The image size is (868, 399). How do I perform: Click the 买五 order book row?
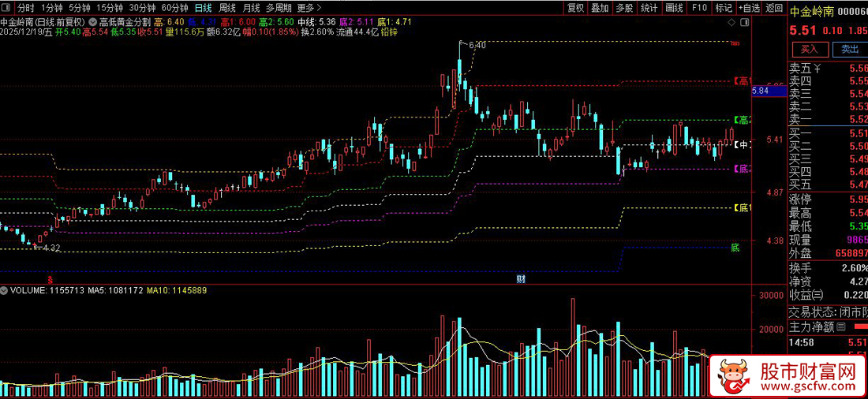click(x=828, y=184)
